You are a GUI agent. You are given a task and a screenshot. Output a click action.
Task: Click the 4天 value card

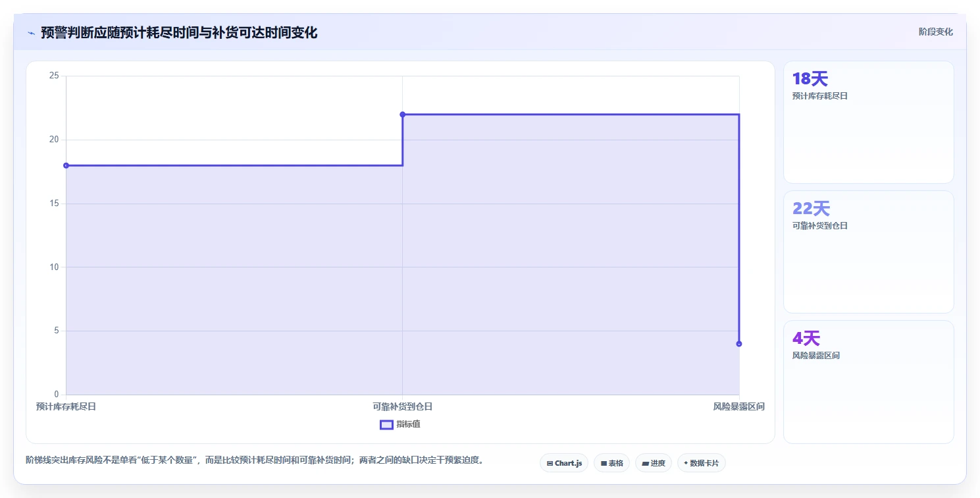click(868, 382)
